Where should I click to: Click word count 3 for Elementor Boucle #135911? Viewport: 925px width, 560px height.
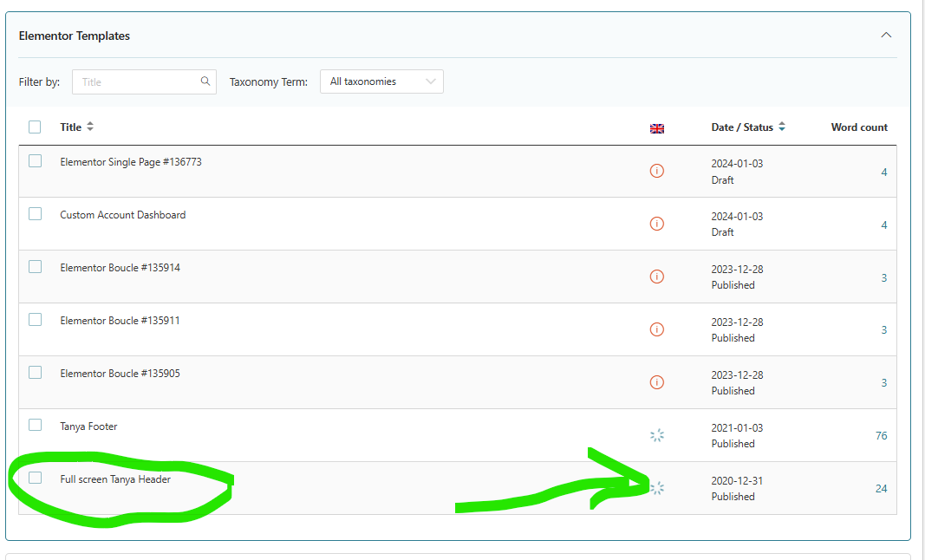coord(884,330)
